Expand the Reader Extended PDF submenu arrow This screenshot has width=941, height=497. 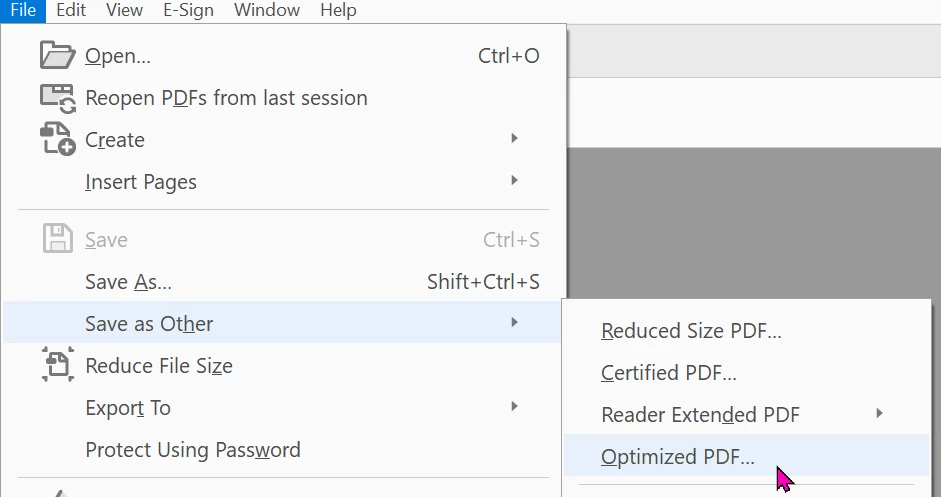(880, 413)
